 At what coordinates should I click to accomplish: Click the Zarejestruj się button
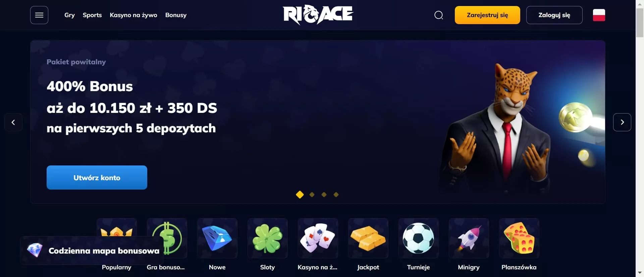point(487,15)
